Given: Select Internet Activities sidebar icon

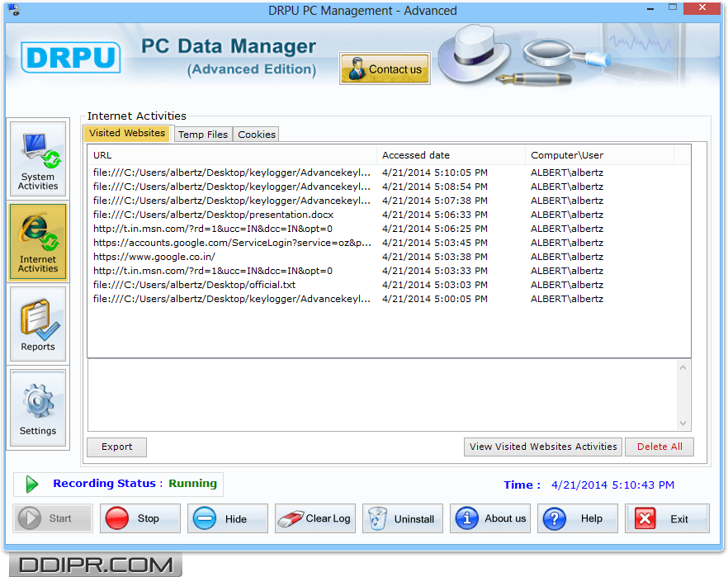Looking at the screenshot, I should coord(38,242).
